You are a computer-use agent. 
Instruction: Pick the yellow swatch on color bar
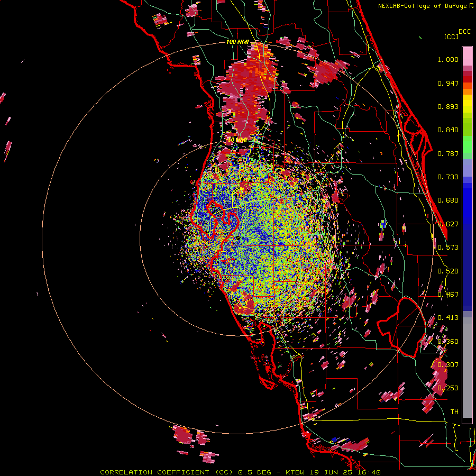coord(467,103)
